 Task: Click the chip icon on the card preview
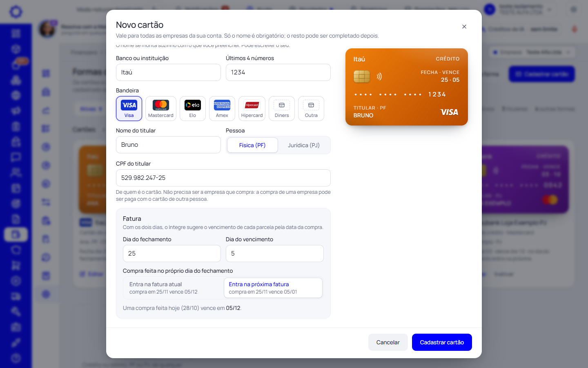point(362,76)
